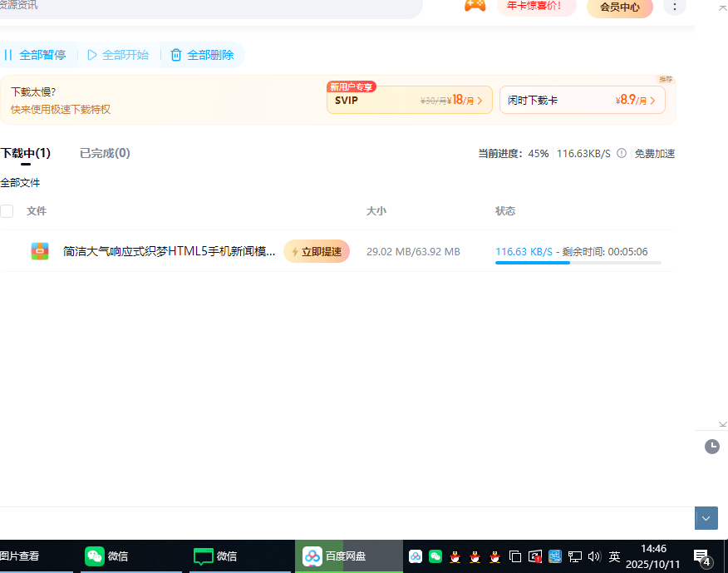Expand the SVIP ¥18/月 offer arrow
This screenshot has width=728, height=573.
[480, 101]
